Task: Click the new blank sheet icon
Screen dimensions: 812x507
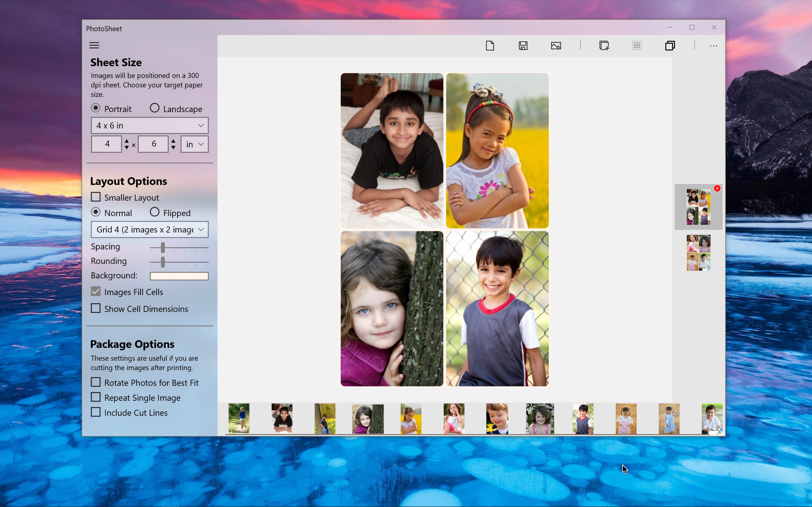Action: tap(490, 46)
